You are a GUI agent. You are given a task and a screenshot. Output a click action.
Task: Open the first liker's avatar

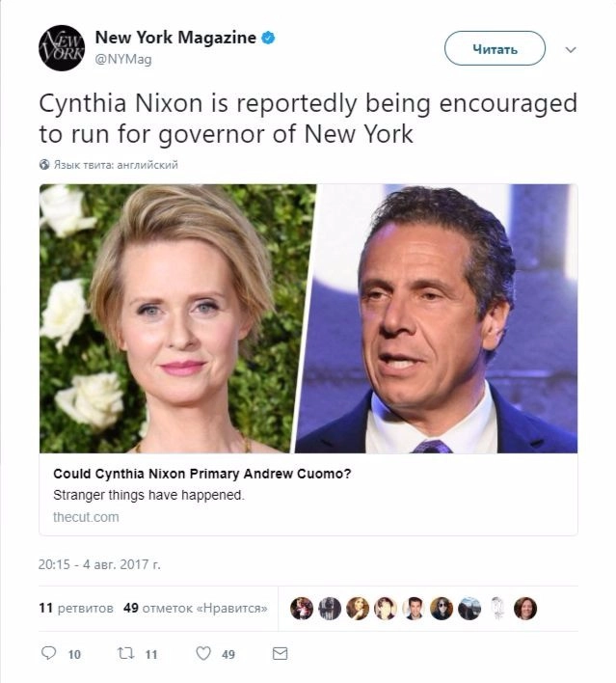[x=302, y=608]
